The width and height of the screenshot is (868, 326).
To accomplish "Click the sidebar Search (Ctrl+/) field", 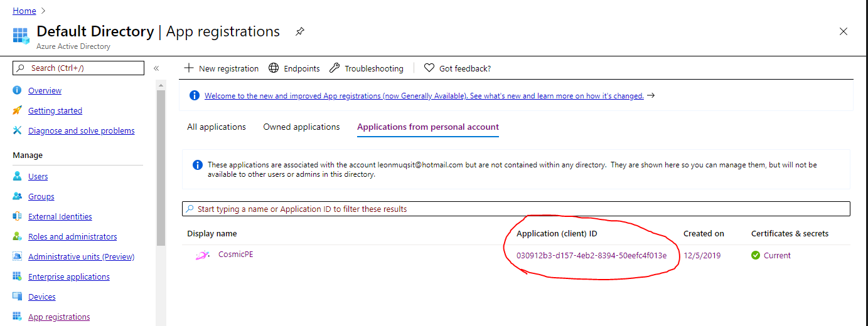I will [x=78, y=68].
